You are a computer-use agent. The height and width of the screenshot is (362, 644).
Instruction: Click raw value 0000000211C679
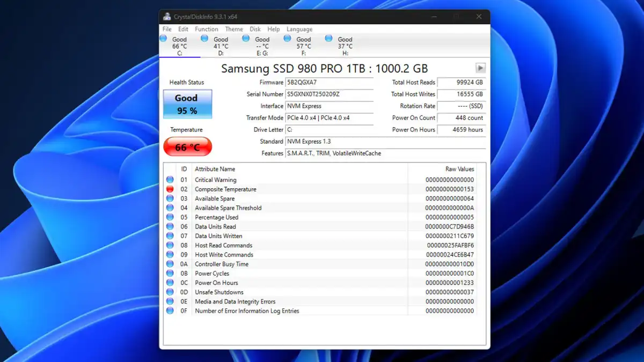pos(450,236)
